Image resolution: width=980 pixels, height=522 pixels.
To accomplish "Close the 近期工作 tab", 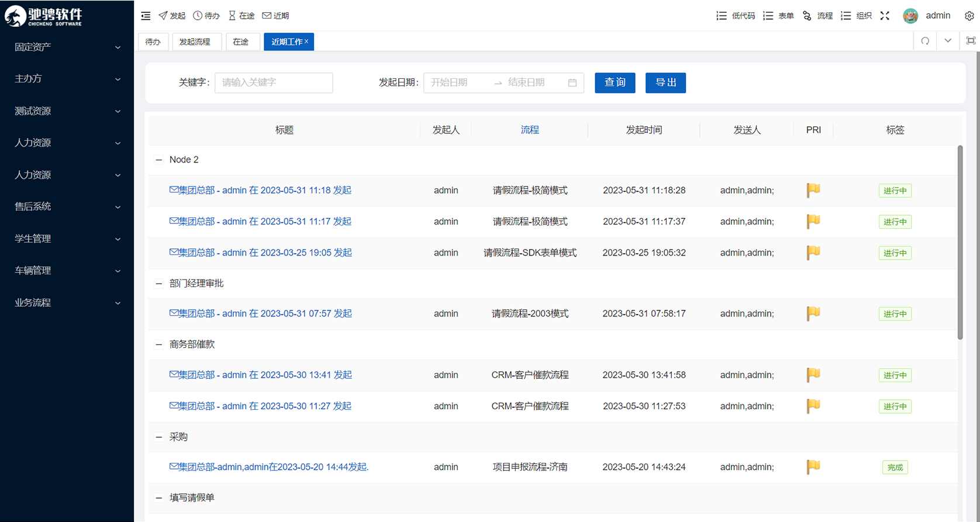I will (306, 42).
